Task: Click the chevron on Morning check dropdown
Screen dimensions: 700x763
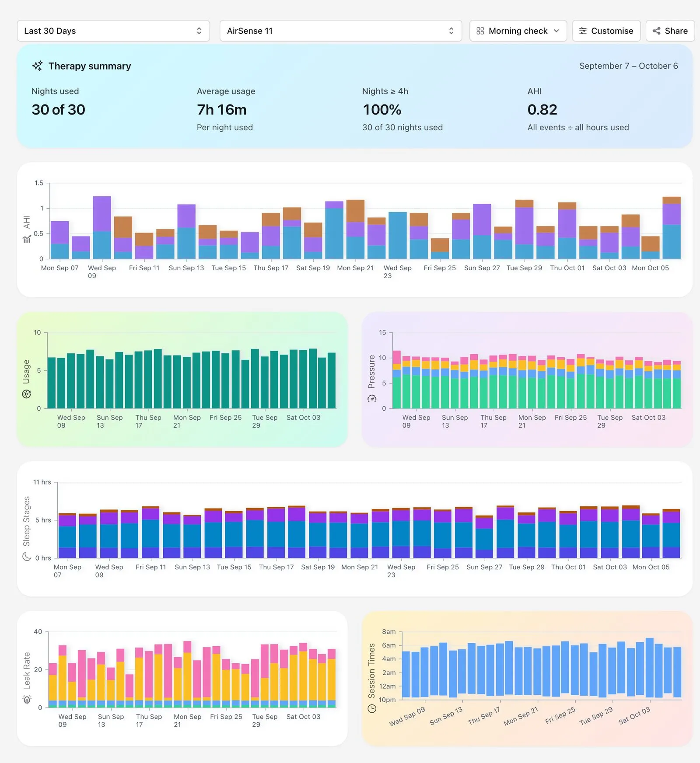Action: tap(556, 31)
